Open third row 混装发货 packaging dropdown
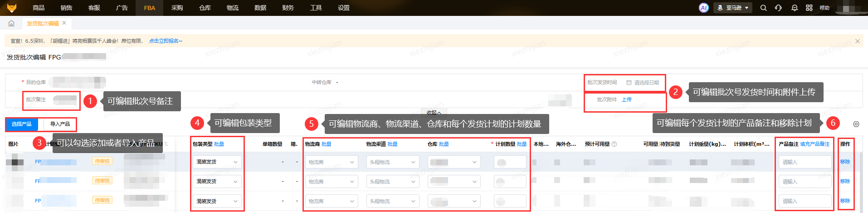Viewport: 868px width, 213px height. [x=217, y=201]
